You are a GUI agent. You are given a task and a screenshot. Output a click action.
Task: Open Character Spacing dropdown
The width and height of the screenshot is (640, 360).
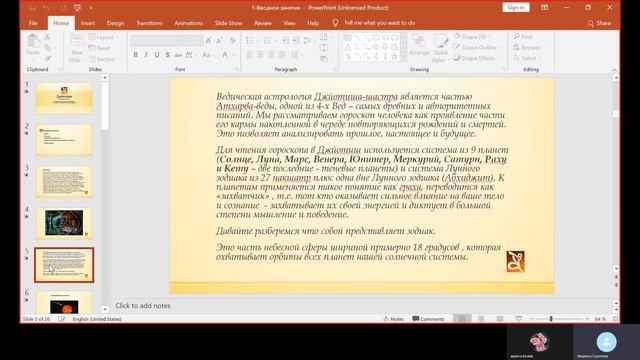click(x=190, y=55)
